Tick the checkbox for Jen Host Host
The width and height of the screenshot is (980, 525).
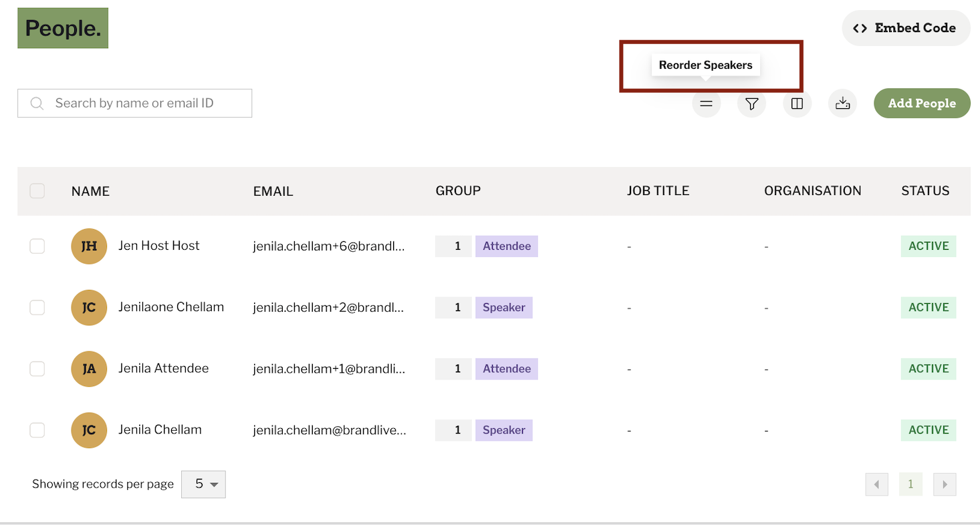click(37, 246)
